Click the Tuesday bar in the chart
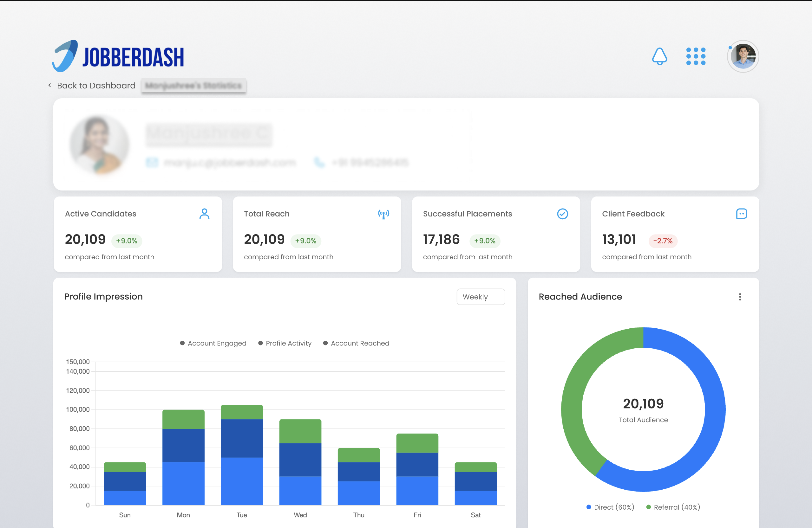812x528 pixels. [242, 455]
